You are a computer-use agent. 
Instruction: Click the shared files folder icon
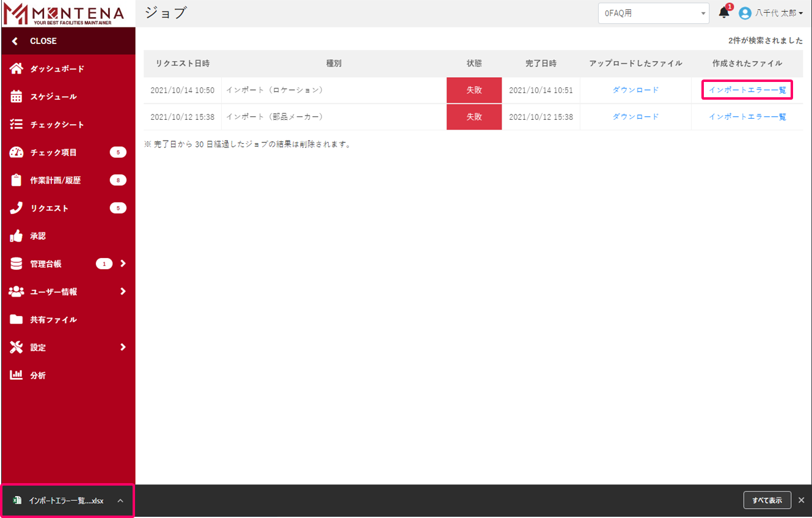coord(16,319)
